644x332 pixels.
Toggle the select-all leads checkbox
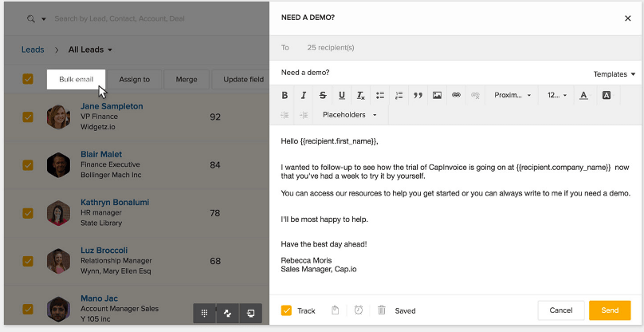click(28, 79)
